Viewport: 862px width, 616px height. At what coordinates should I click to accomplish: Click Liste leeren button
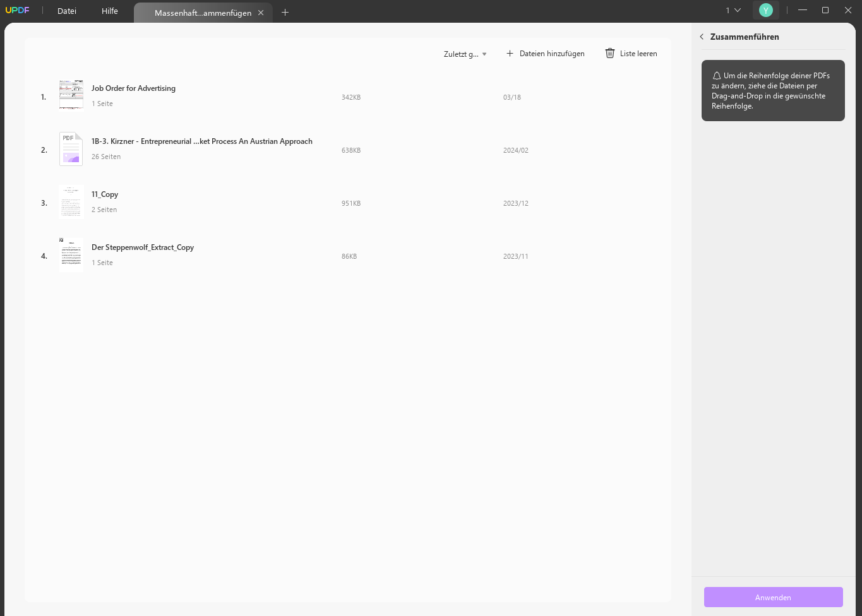coord(631,54)
